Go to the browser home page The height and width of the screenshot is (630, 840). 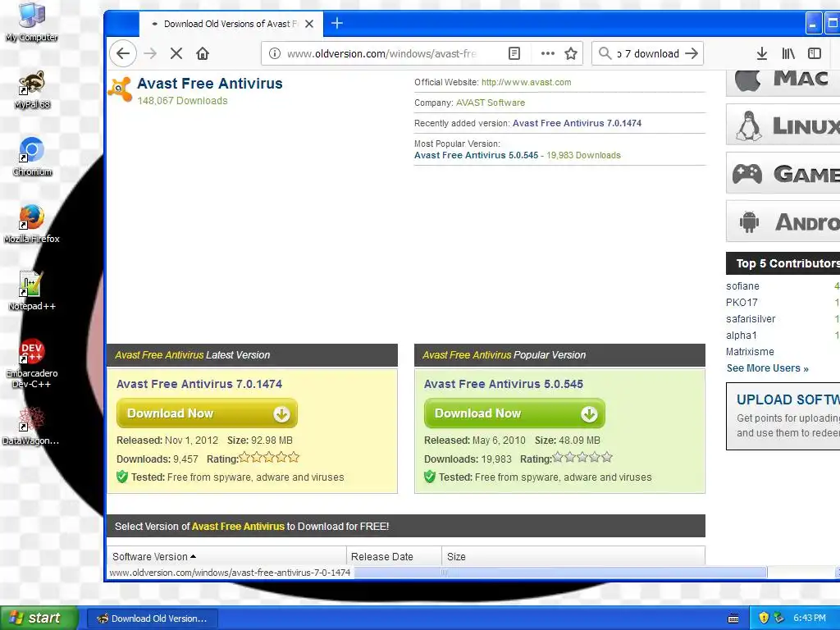203,53
